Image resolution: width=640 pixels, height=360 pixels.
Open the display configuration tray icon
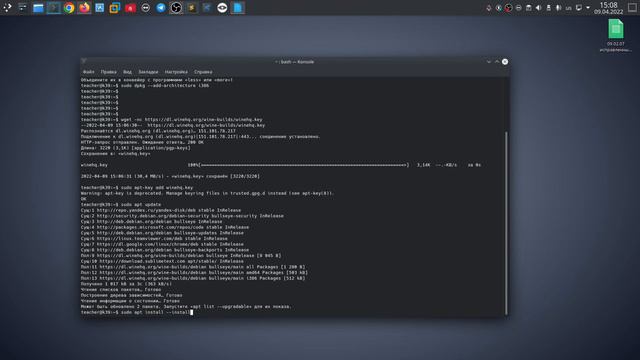pyautogui.click(x=578, y=8)
